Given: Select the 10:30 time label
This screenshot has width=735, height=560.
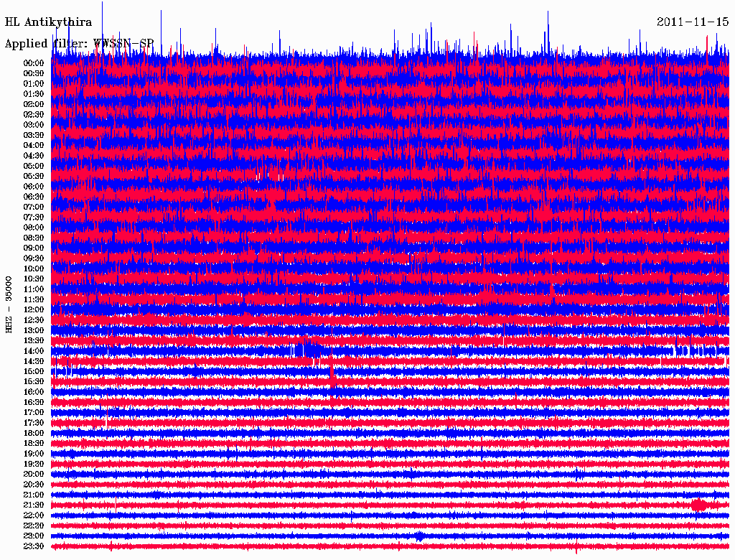Looking at the screenshot, I should (34, 279).
